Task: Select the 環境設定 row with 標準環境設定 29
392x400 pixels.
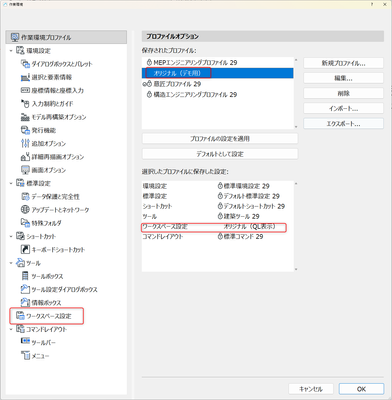Action: point(218,186)
